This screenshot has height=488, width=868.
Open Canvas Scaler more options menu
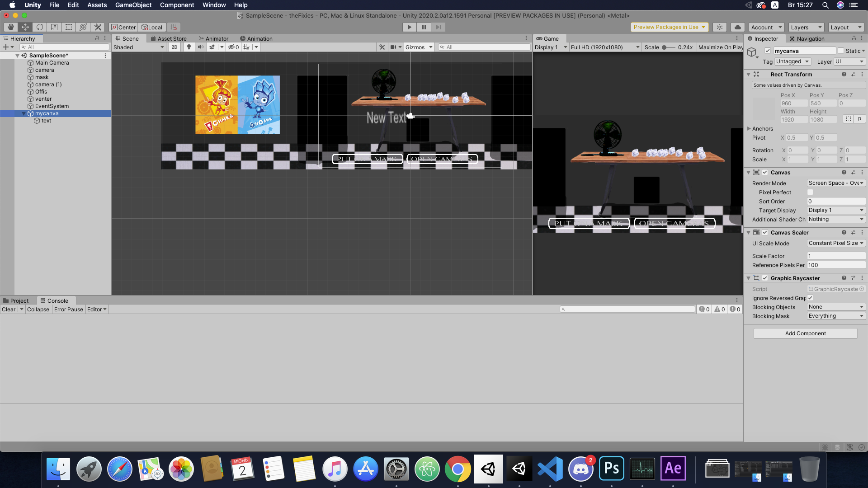pyautogui.click(x=862, y=232)
